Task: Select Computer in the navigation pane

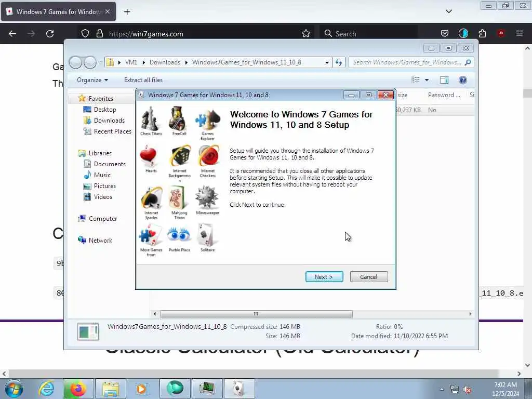Action: tap(98, 219)
